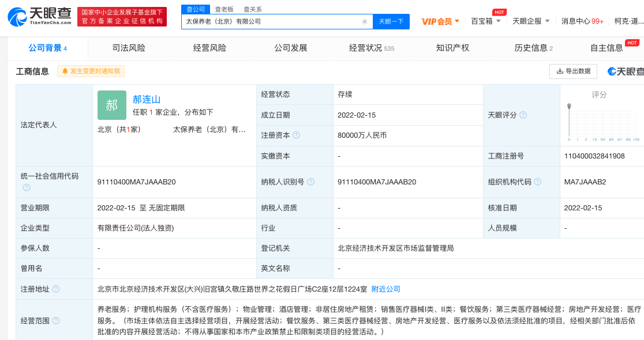Viewport: 644px width, 340px height.
Task: Expand the 天眼企服 dropdown
Action: (531, 21)
